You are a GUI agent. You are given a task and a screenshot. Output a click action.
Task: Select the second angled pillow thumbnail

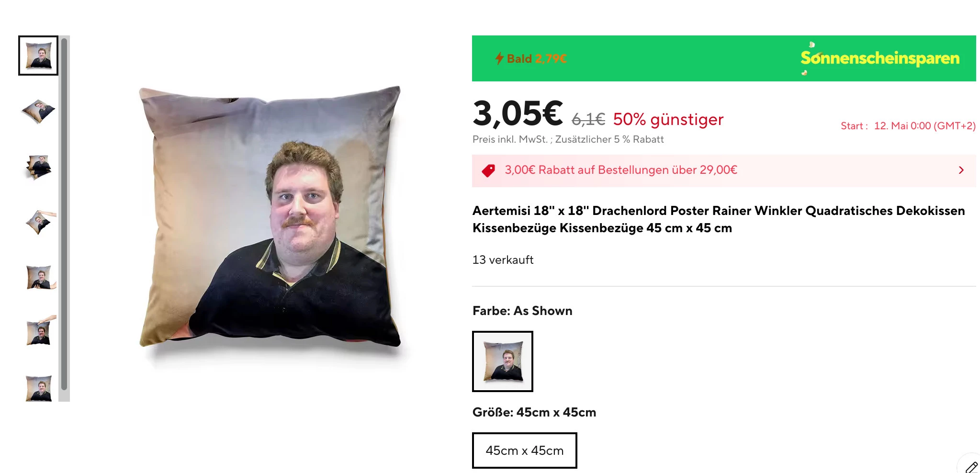coord(38,111)
